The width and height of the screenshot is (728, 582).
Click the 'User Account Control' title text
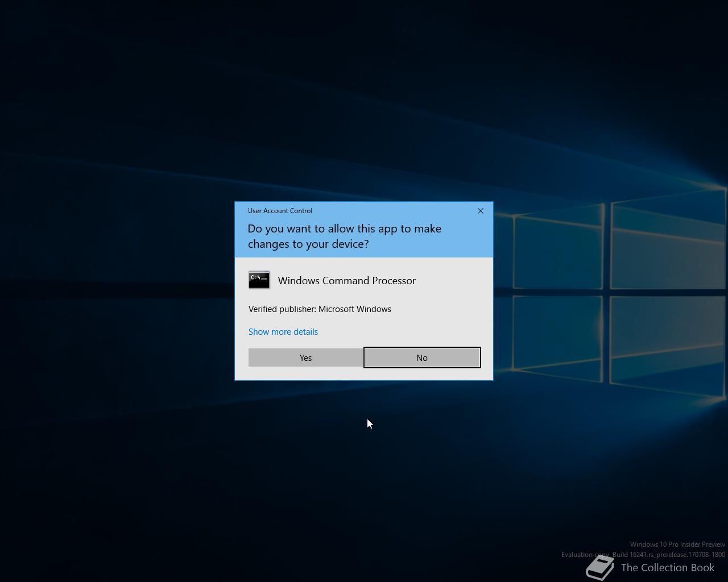tap(280, 211)
